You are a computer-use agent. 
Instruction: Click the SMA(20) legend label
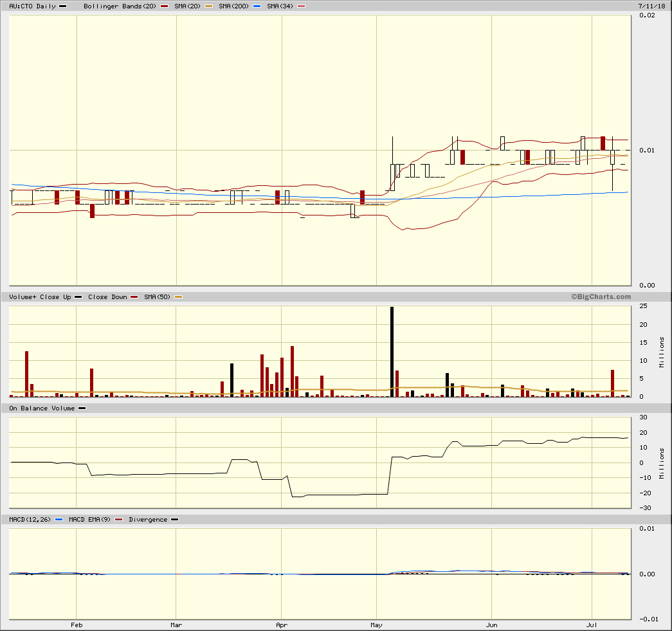point(187,6)
